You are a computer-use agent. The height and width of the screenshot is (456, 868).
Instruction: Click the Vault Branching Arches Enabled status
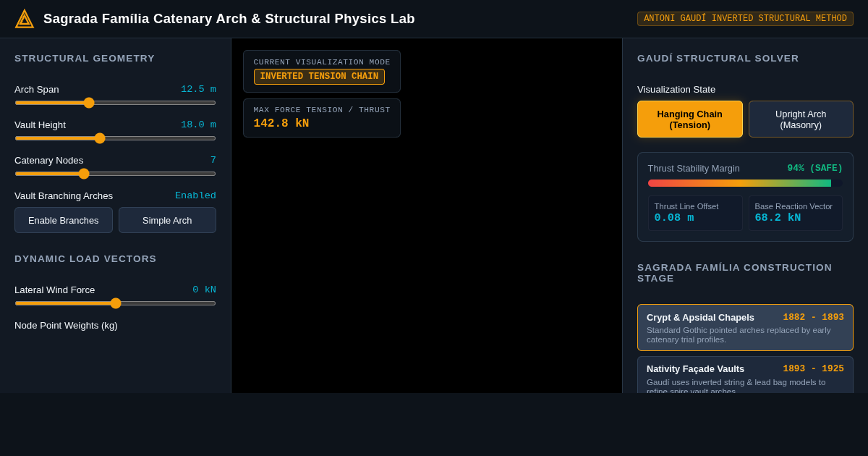point(195,196)
